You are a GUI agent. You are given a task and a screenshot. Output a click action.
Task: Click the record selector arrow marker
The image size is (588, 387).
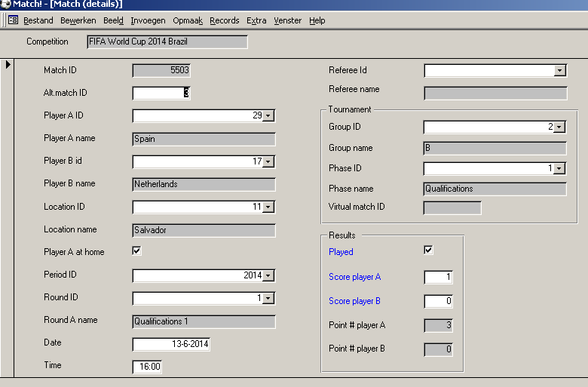coord(8,65)
